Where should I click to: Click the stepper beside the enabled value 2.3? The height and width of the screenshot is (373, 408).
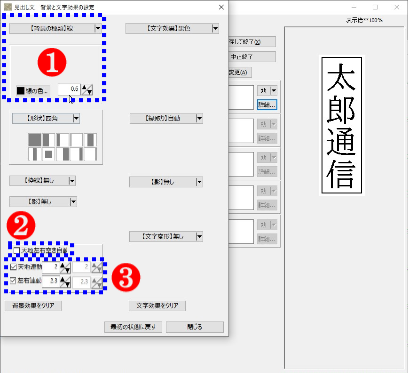click(x=65, y=281)
